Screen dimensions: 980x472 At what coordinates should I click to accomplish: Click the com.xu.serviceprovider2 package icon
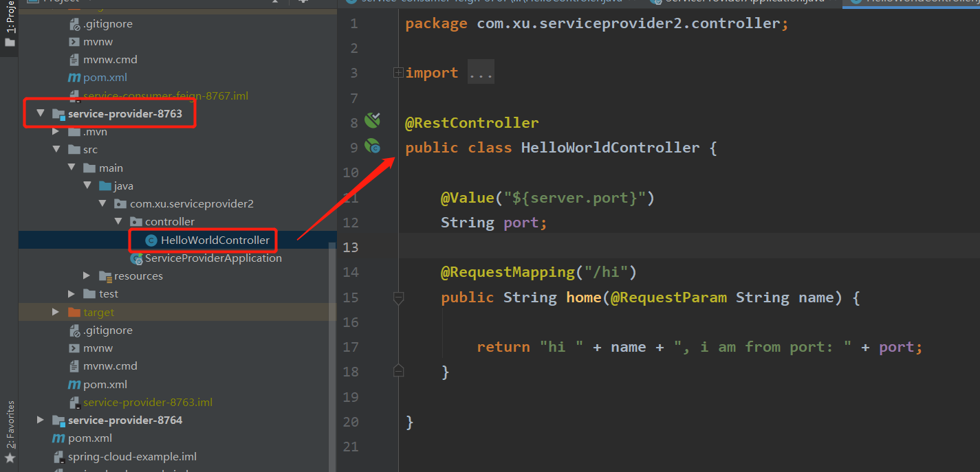tap(120, 203)
